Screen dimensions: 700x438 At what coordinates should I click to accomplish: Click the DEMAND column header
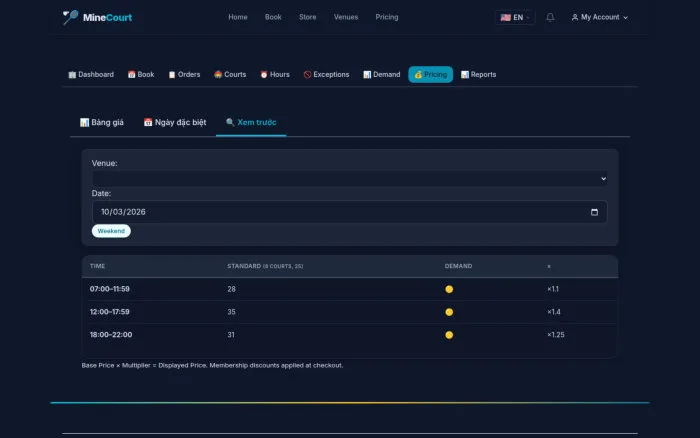[x=458, y=266]
